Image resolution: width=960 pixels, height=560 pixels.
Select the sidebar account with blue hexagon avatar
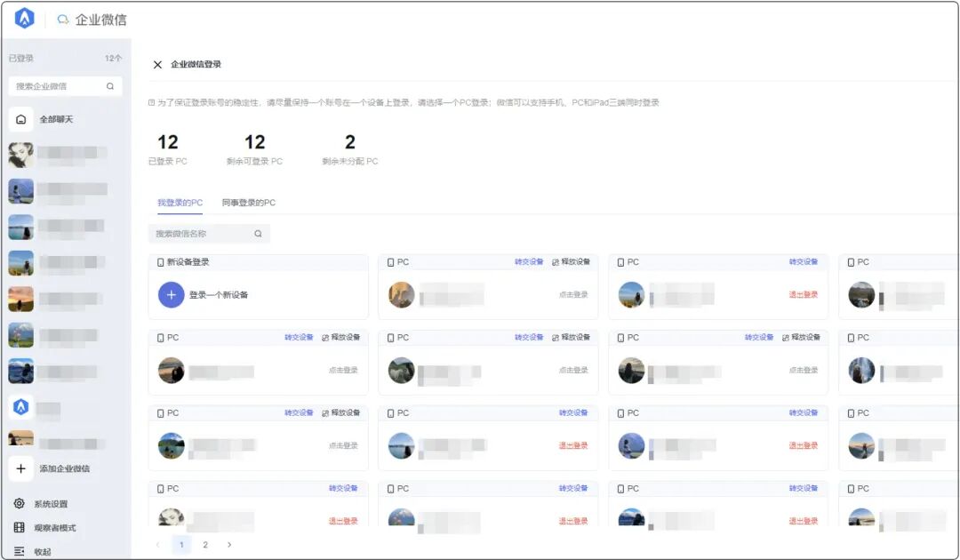tap(20, 407)
